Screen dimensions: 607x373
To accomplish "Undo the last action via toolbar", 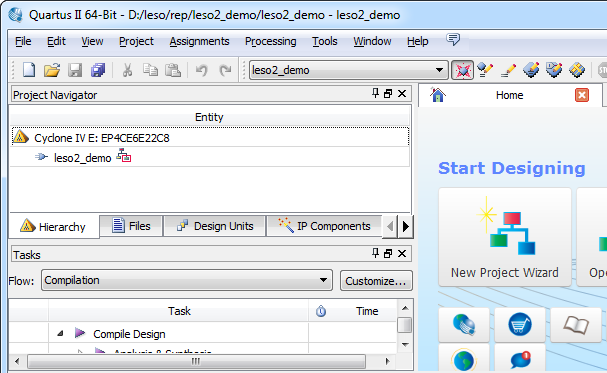I will pyautogui.click(x=201, y=70).
